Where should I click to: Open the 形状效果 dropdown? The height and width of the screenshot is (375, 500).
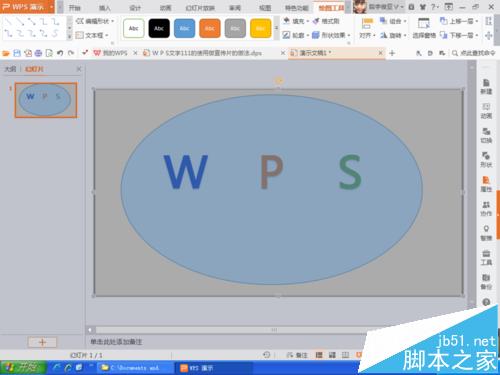click(x=331, y=35)
